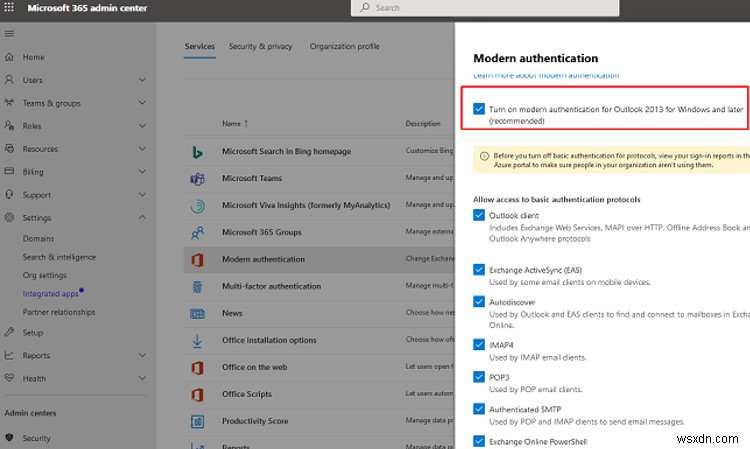Switch to Organization profile tab

click(x=344, y=46)
